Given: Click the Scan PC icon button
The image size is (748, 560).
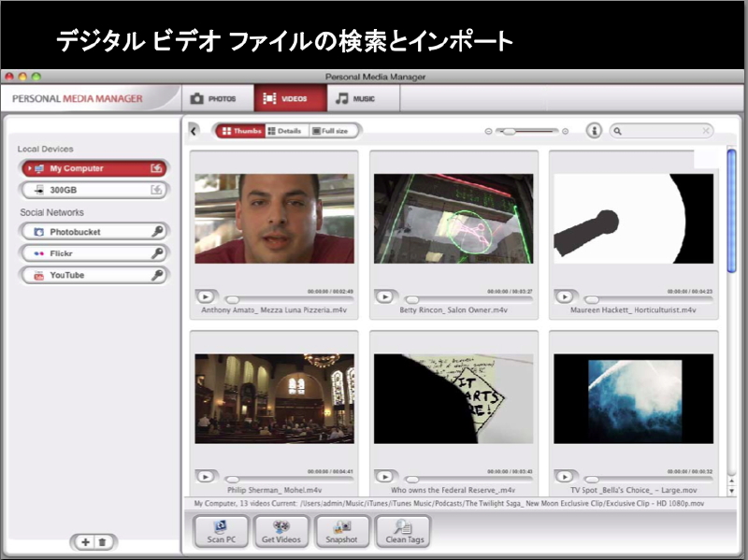Looking at the screenshot, I should 222,531.
